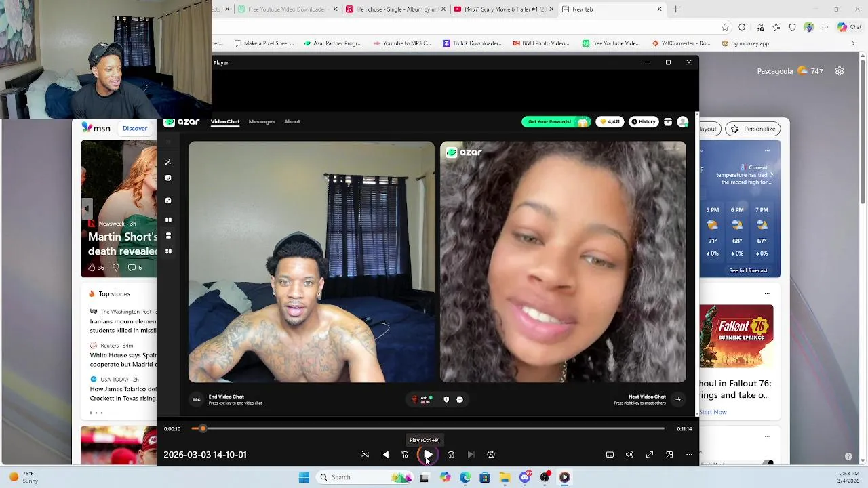Open the cast/subtitle panel icon in Player

[610, 455]
